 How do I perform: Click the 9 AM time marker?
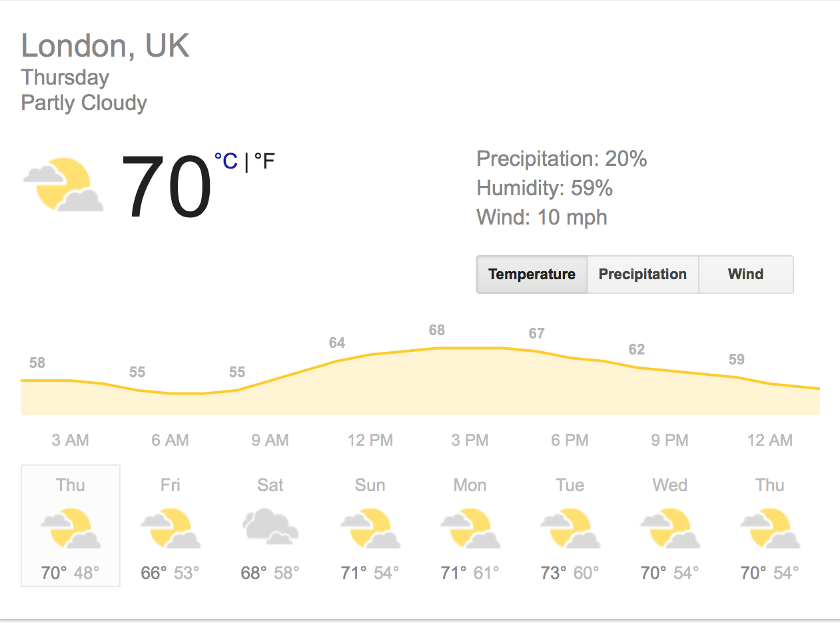pyautogui.click(x=270, y=440)
